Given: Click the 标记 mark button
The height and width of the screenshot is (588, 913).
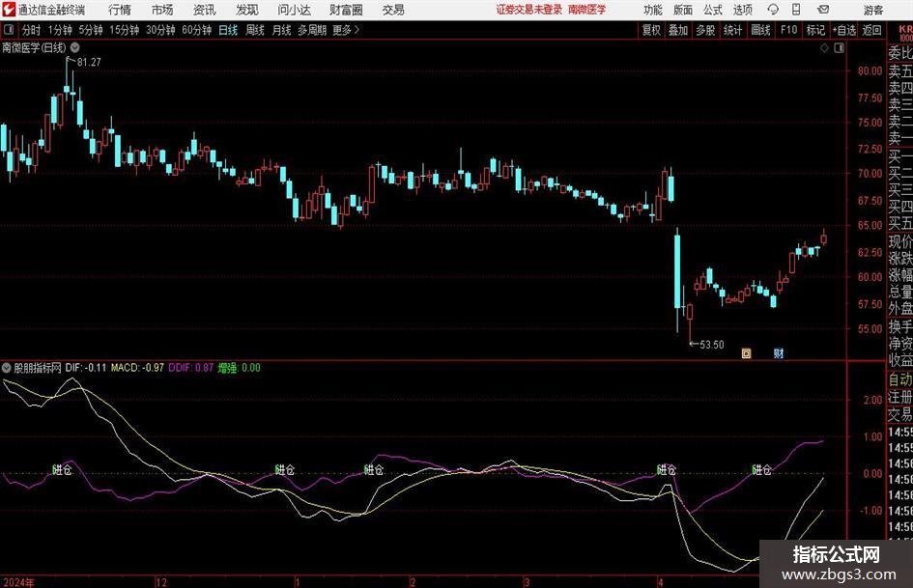Looking at the screenshot, I should 815,30.
